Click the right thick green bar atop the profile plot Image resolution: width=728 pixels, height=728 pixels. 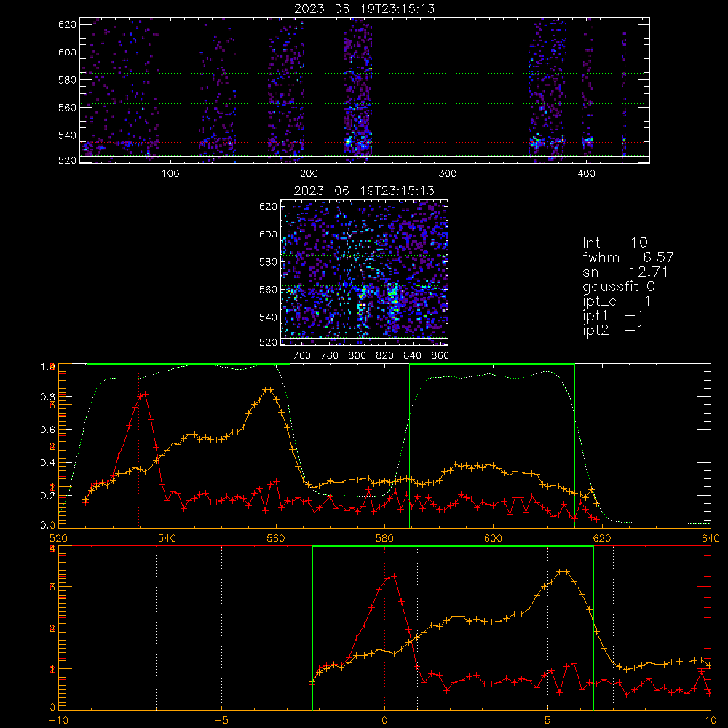[x=492, y=364]
